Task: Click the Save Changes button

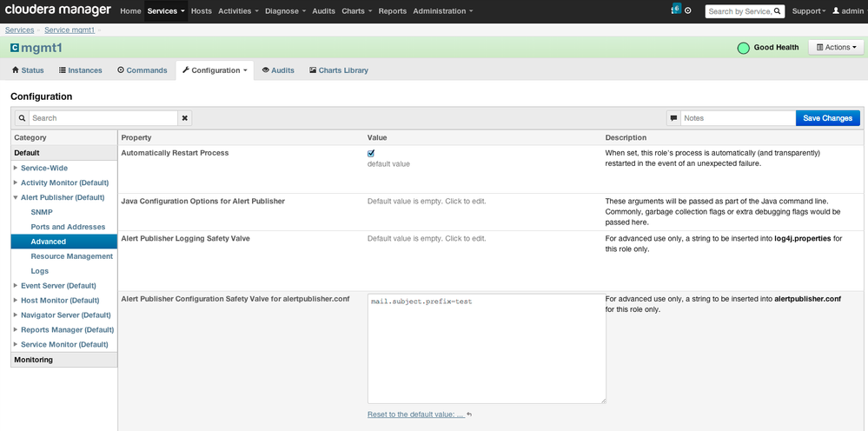Action: (827, 118)
